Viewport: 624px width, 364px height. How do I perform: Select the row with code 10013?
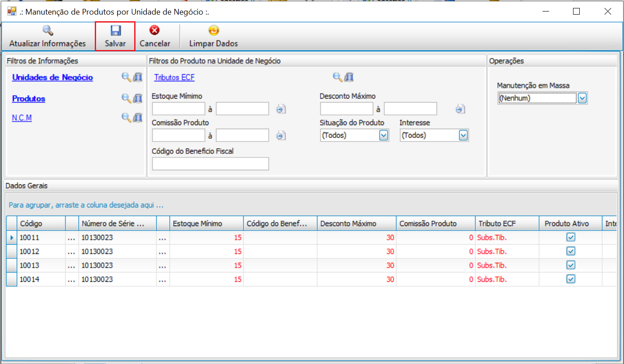311,265
